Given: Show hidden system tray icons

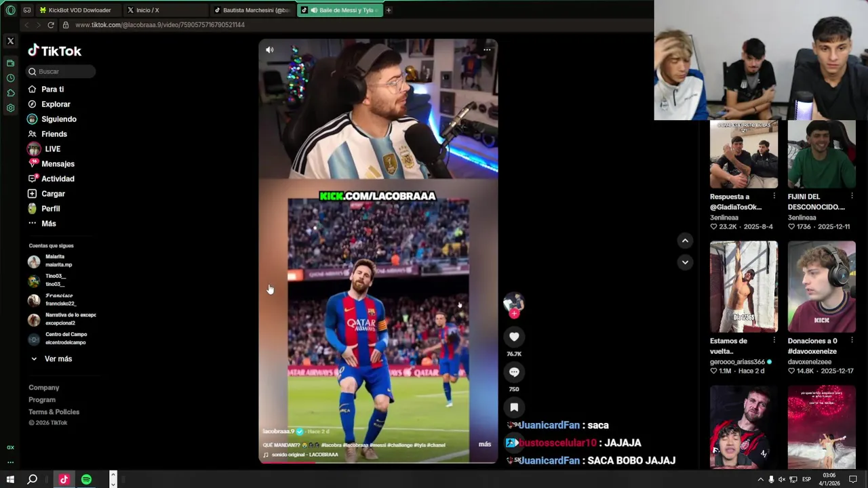Looking at the screenshot, I should (760, 479).
